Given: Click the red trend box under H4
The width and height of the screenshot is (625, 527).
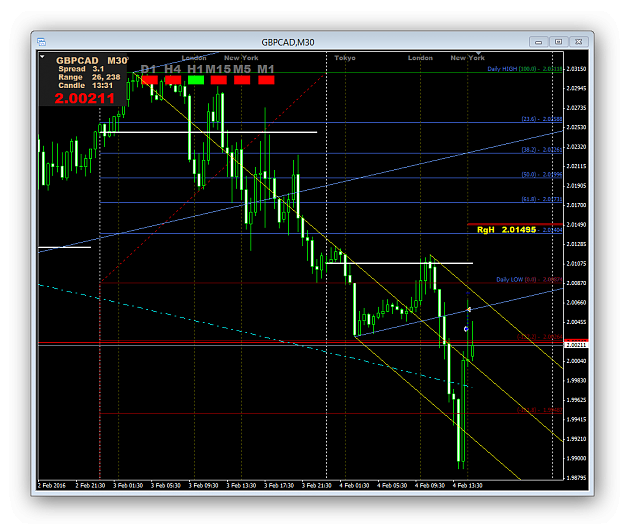Looking at the screenshot, I should tap(173, 80).
